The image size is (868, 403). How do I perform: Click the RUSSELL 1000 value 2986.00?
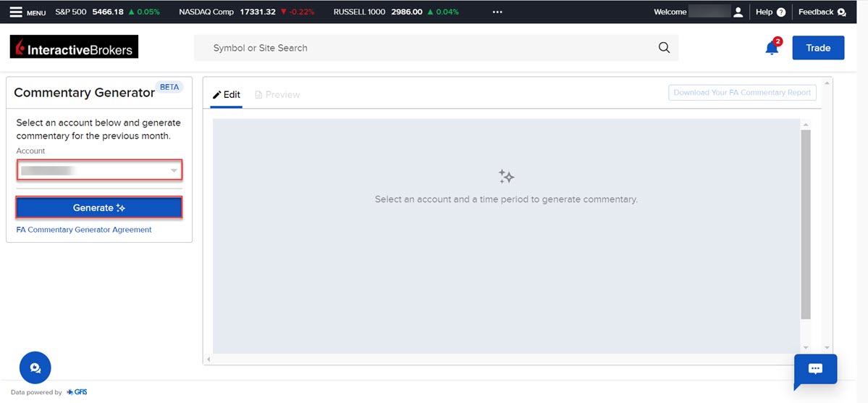point(407,12)
